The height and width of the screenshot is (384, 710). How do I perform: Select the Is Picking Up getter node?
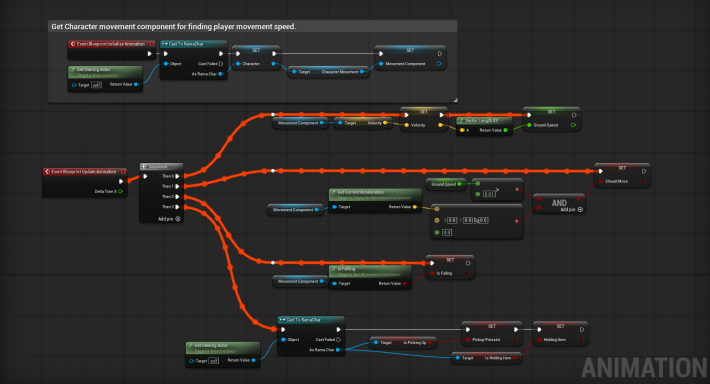(x=403, y=343)
